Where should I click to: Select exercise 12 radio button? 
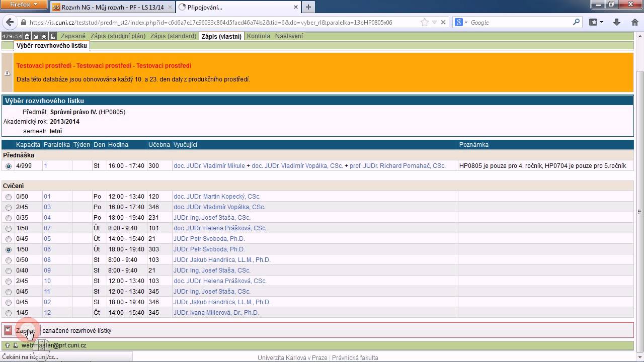point(9,313)
